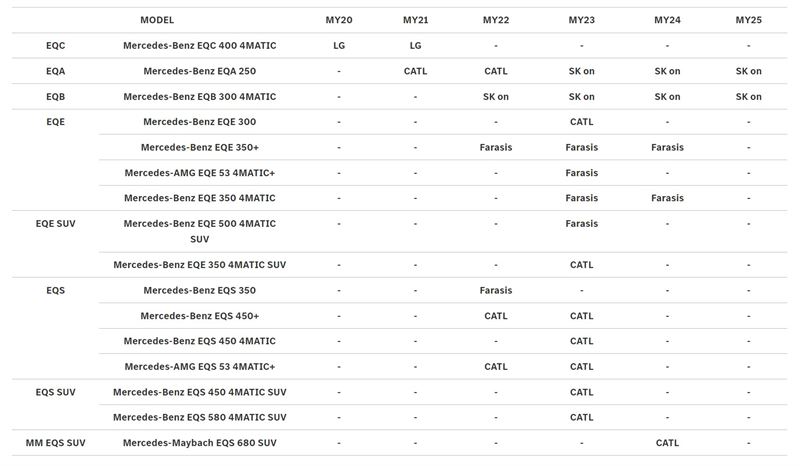Click Mercedes-Maybach EQS 680 SUV model

199,443
